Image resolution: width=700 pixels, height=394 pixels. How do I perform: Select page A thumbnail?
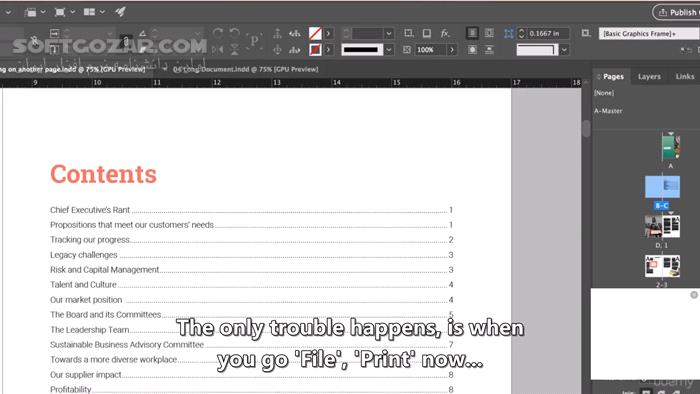[x=671, y=147]
